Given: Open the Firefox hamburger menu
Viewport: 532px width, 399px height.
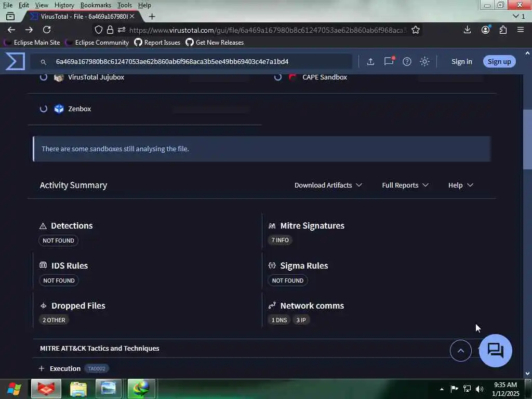Looking at the screenshot, I should tap(521, 30).
